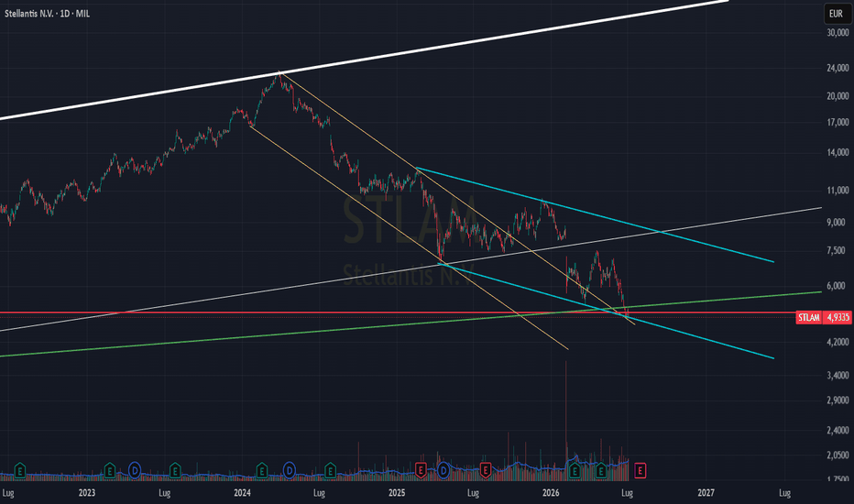Click the 2027 label on the time axis
Image resolution: width=854 pixels, height=504 pixels.
click(706, 493)
